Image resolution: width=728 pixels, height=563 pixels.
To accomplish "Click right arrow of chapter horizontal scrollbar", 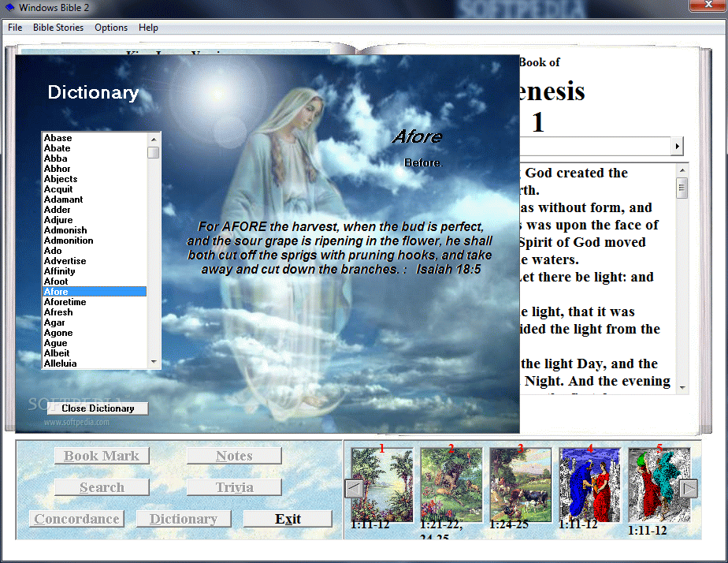I will pyautogui.click(x=678, y=147).
